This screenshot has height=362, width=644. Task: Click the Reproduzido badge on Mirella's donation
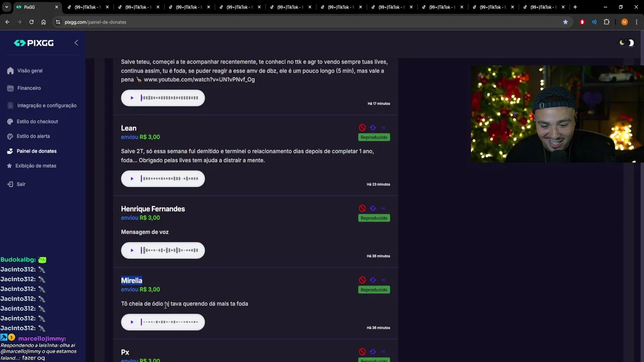pyautogui.click(x=374, y=290)
